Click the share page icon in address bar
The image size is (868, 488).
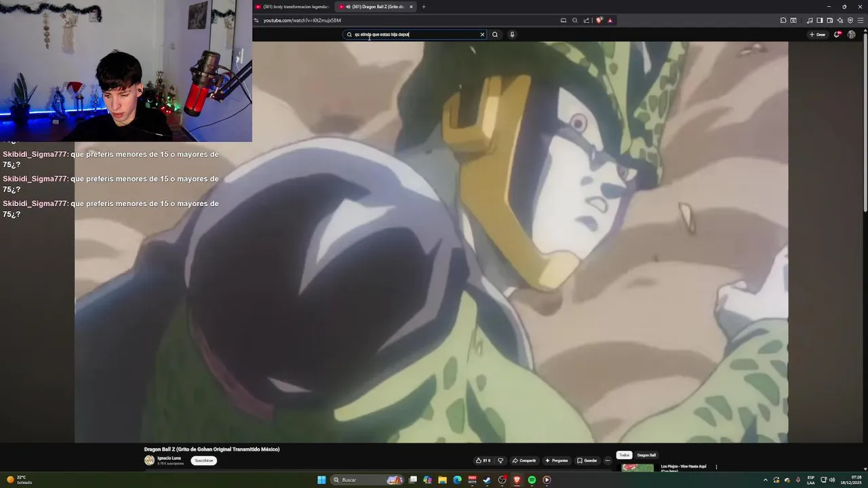[x=587, y=20]
